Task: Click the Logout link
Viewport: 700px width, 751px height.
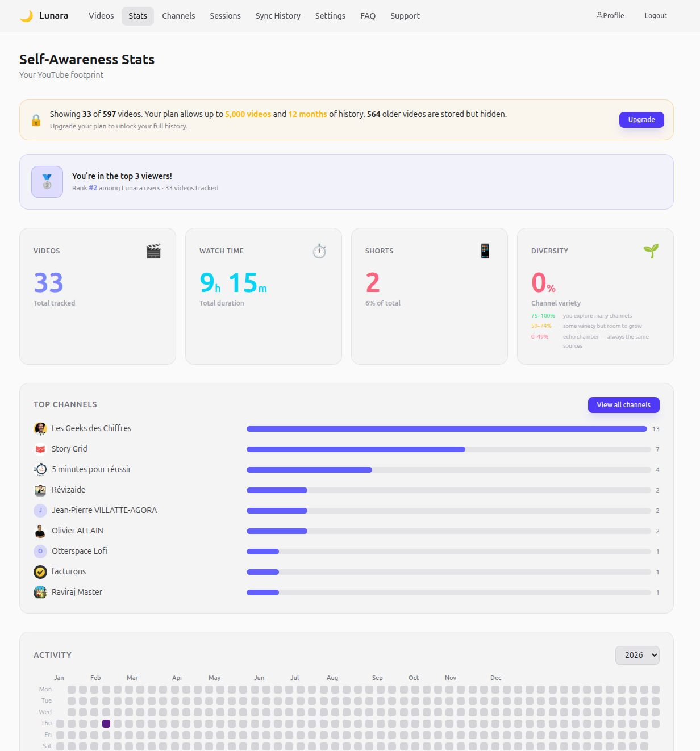Action: pos(655,16)
